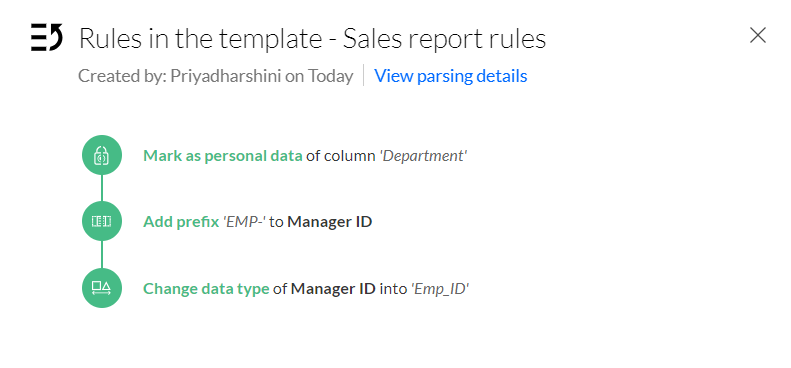
Task: Click the Add prefix rule icon
Action: coord(102,221)
